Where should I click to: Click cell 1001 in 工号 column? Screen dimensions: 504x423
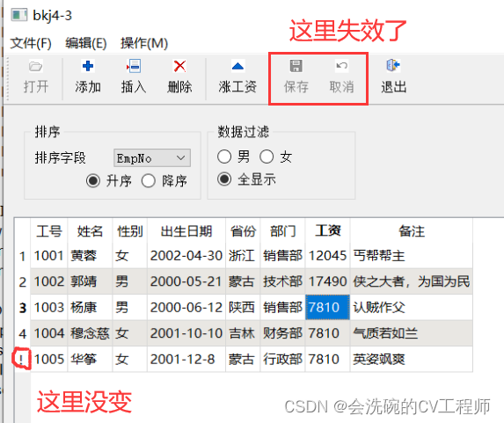49,256
